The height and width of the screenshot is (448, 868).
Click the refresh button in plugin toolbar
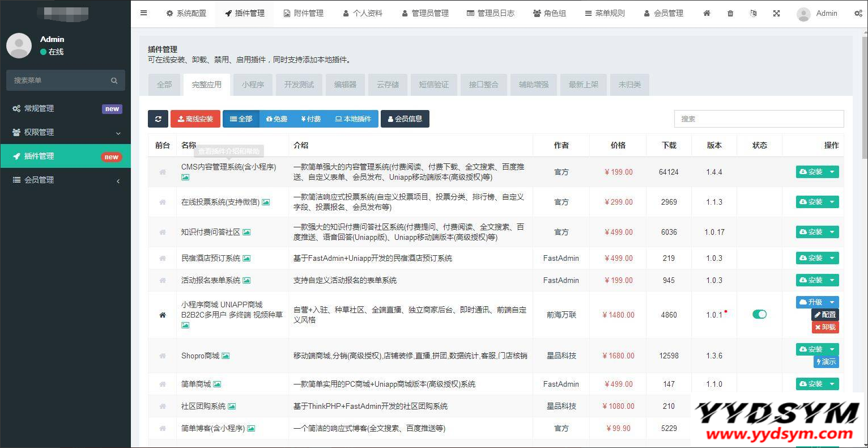[158, 119]
